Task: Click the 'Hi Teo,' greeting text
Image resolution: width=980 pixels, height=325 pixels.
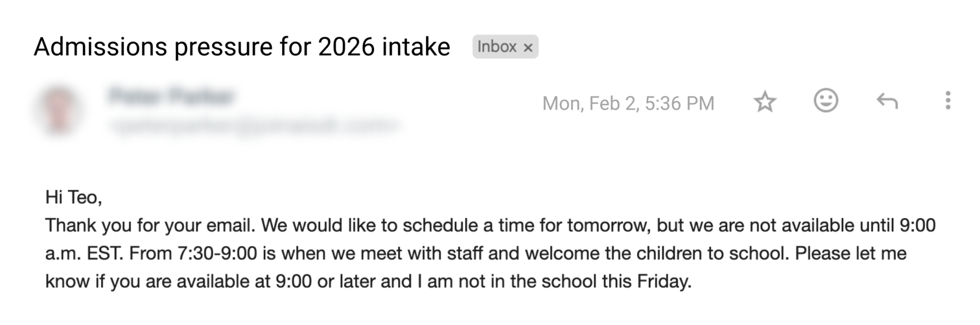Action: (x=73, y=197)
